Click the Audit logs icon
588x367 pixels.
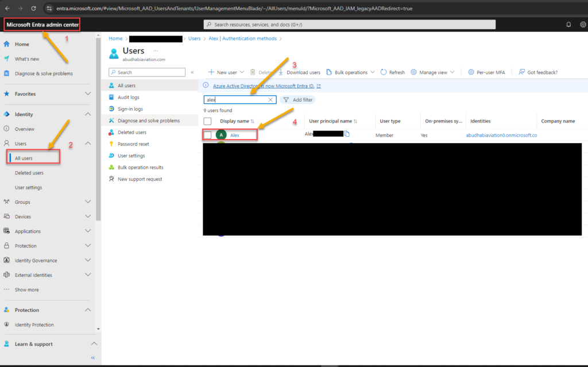tap(111, 97)
